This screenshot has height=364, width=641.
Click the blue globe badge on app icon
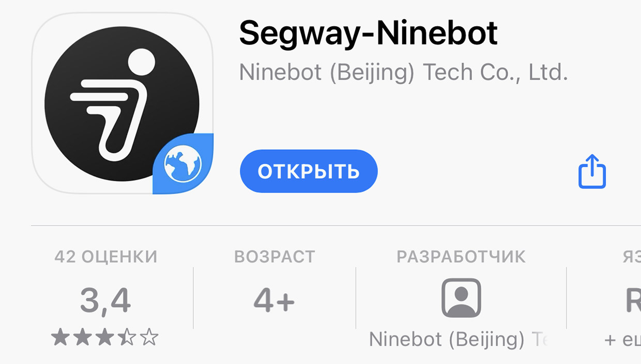pos(183,165)
